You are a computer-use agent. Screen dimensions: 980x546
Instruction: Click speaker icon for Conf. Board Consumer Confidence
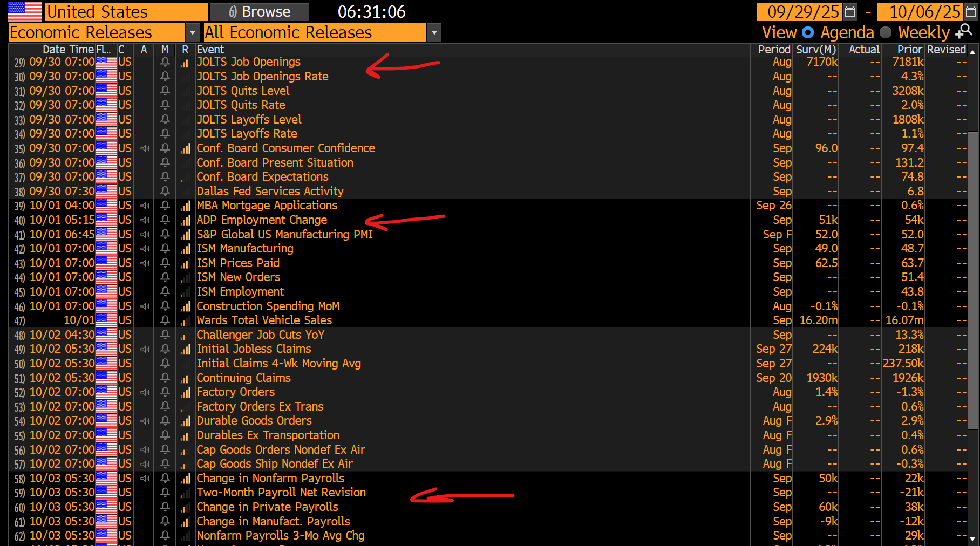click(145, 148)
